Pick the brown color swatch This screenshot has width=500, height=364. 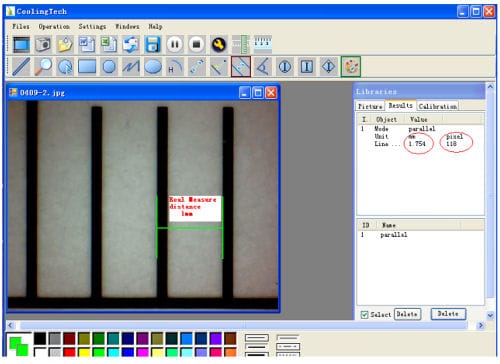point(230,339)
